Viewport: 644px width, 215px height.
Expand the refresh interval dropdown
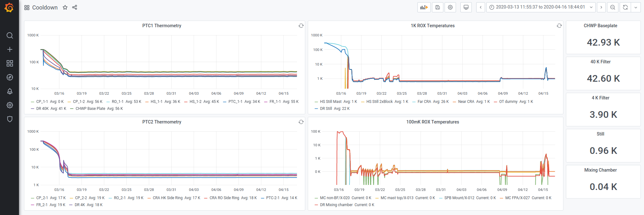(636, 7)
